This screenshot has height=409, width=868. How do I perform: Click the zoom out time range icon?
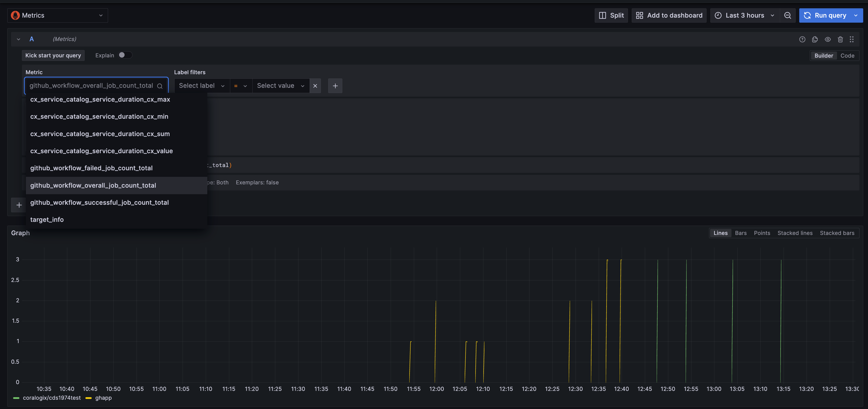point(787,16)
